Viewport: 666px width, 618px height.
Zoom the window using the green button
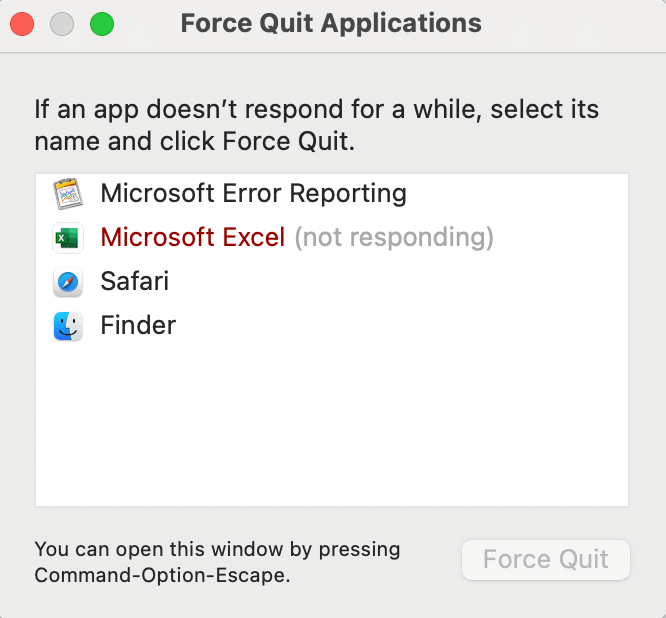click(x=102, y=24)
